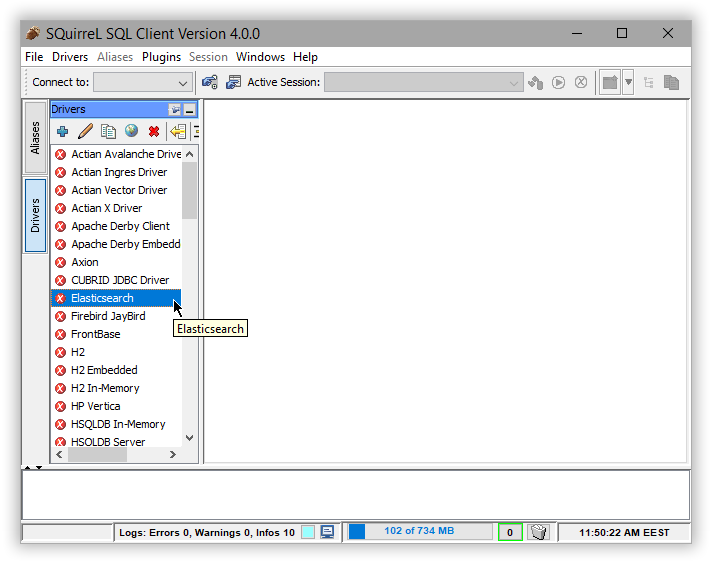712x564 pixels.
Task: Click the Logs errors and warnings status
Action: tap(206, 532)
